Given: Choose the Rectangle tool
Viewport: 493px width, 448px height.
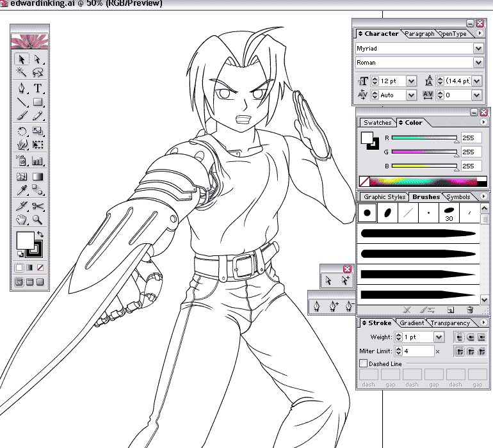Looking at the screenshot, I should [x=38, y=102].
